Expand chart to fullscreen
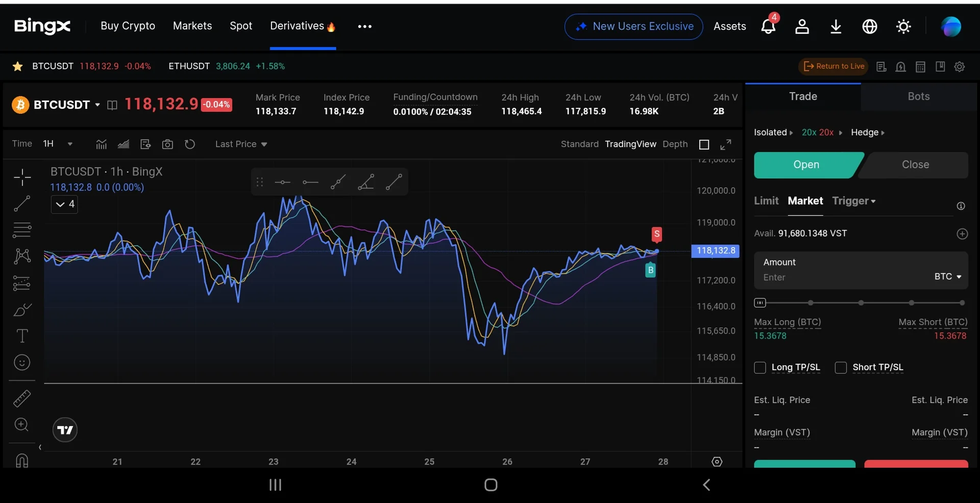Viewport: 980px width, 503px height. (725, 145)
